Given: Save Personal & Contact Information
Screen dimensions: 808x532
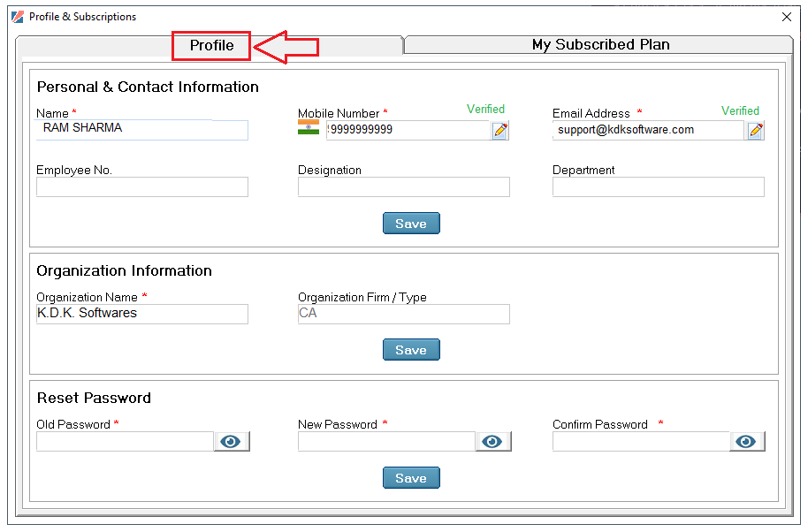Looking at the screenshot, I should click(x=411, y=223).
